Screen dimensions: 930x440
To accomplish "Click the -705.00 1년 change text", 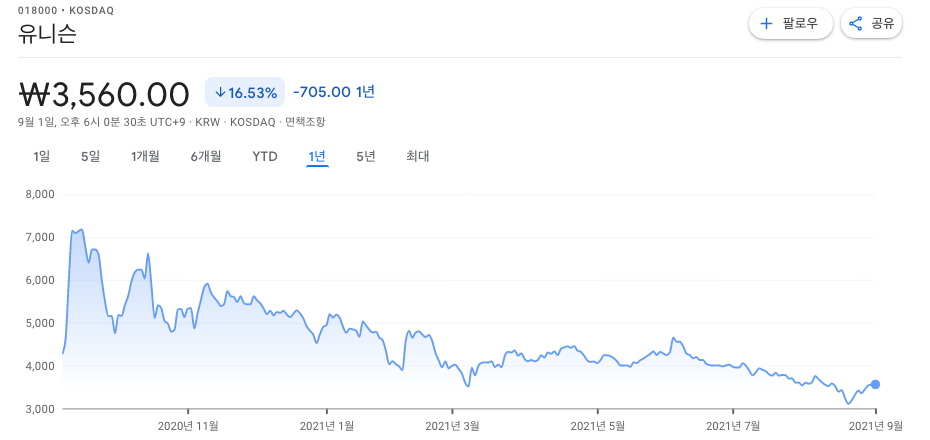I will point(333,93).
